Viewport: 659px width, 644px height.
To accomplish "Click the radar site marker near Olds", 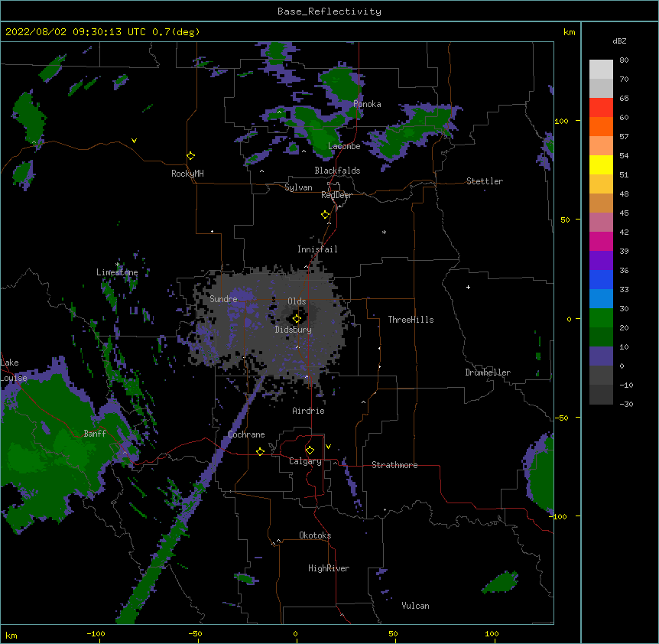I will [297, 319].
